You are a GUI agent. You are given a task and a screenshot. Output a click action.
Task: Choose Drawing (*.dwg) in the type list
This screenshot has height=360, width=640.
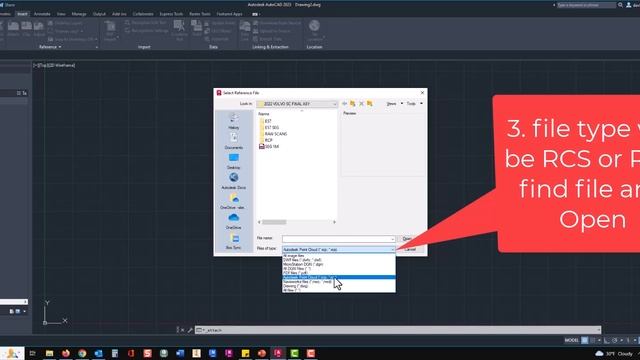[339, 286]
